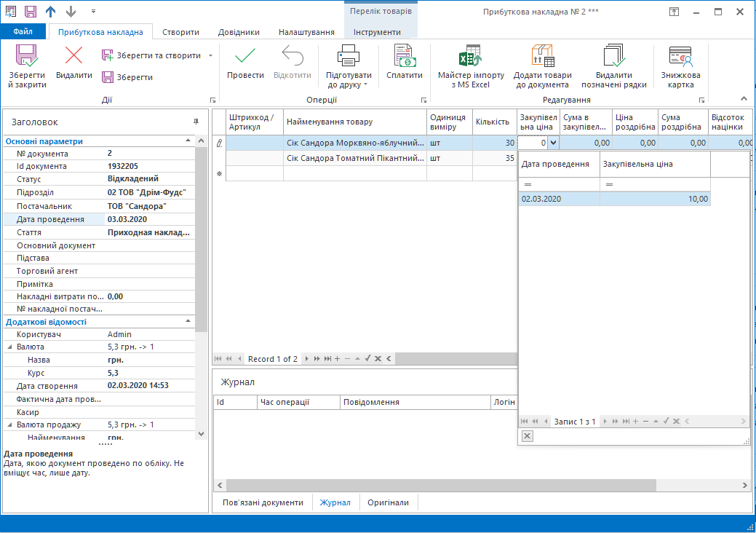Open the Закупівельна ціна cell dropdown

tap(552, 143)
